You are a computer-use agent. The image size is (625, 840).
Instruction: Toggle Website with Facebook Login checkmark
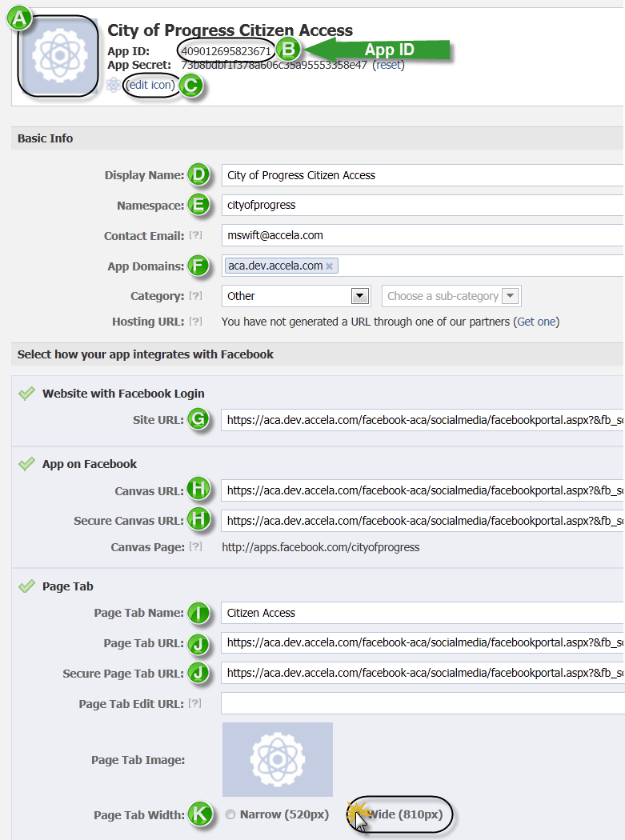point(27,394)
